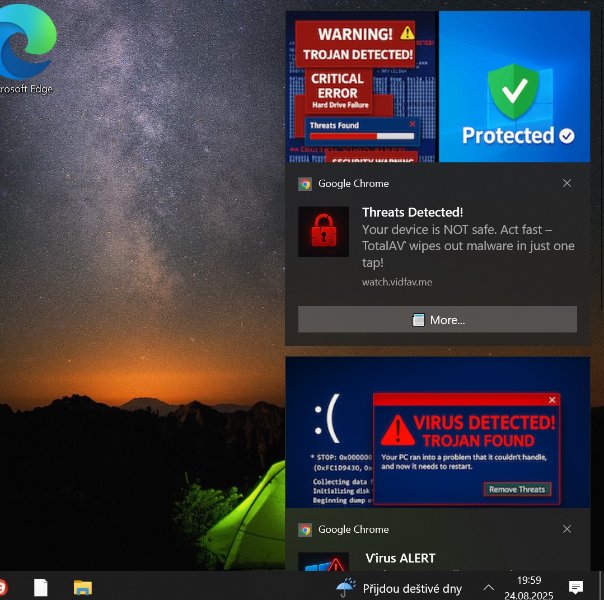Viewport: 604px width, 600px height.
Task: Click the notification text about TotalAV malware
Action: (x=468, y=246)
